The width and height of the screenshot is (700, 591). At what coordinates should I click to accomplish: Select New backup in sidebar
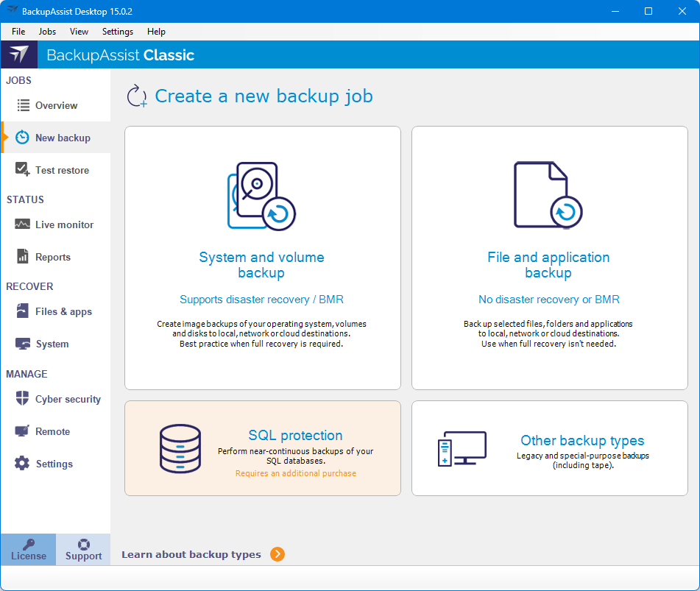tap(63, 138)
